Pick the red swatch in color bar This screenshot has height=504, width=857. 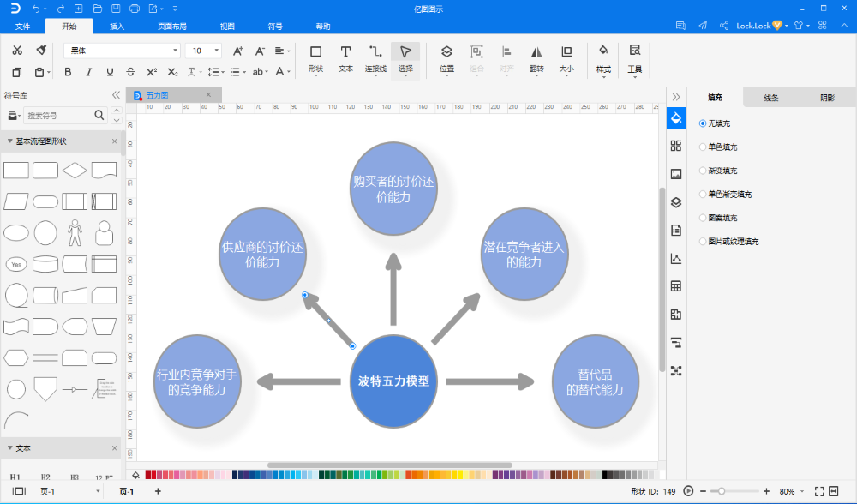[x=148, y=475]
